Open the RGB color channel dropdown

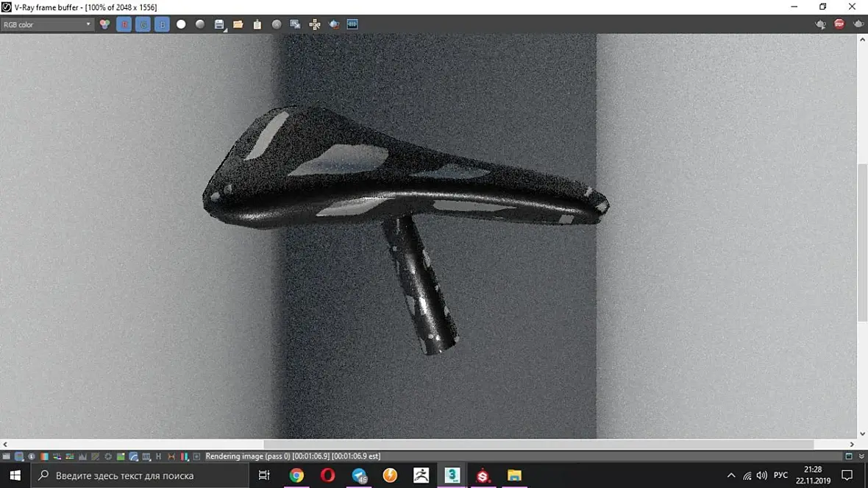pyautogui.click(x=46, y=24)
